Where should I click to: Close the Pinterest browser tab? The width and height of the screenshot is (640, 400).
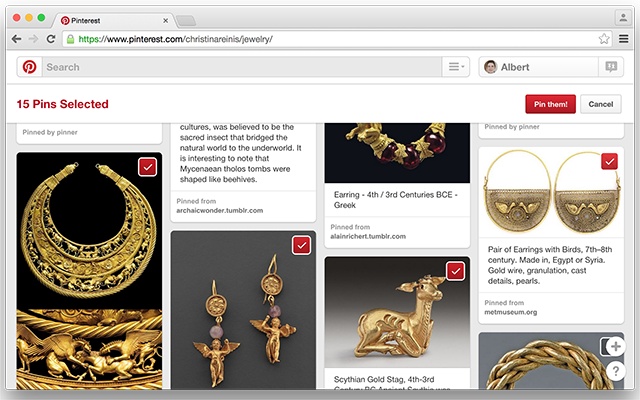[x=165, y=20]
